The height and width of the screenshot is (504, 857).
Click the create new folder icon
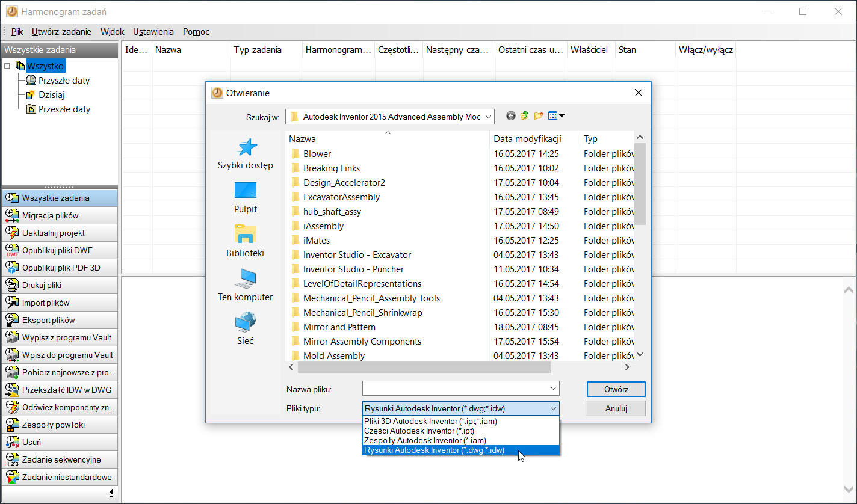(x=539, y=116)
